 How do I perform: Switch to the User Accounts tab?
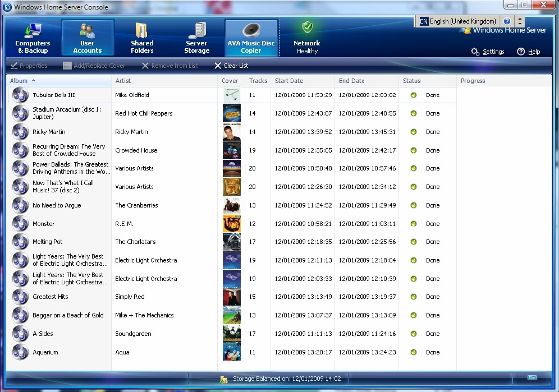click(88, 38)
